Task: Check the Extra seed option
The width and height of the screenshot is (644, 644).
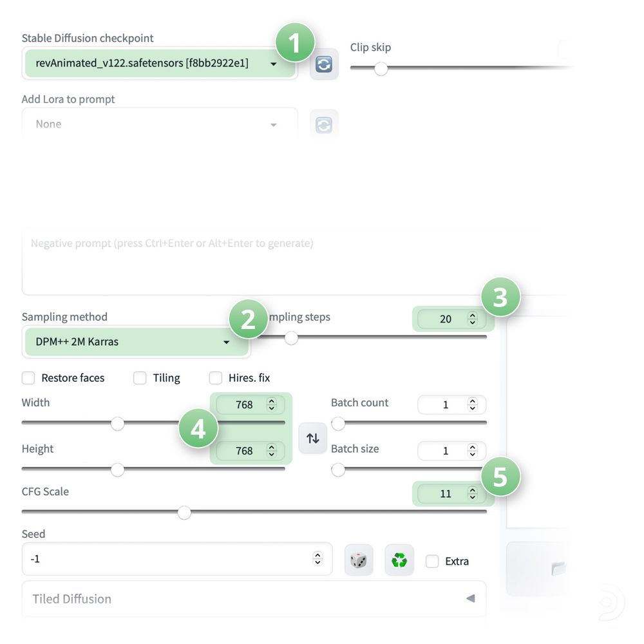Action: pyautogui.click(x=432, y=561)
